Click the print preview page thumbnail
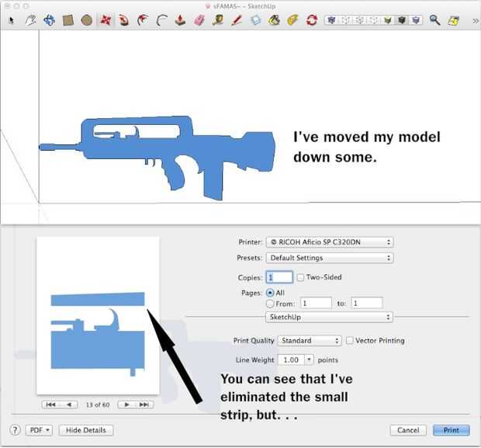Viewport: 481px width, 448px height. tap(98, 315)
